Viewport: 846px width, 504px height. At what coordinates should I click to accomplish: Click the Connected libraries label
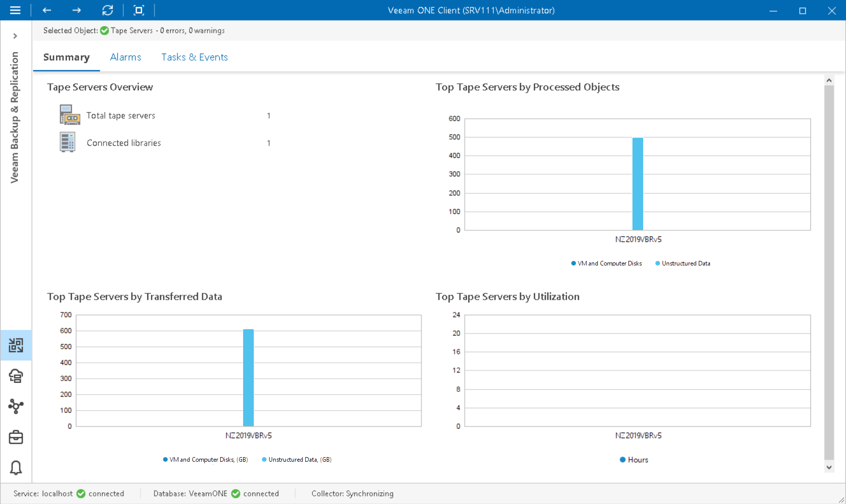point(124,143)
